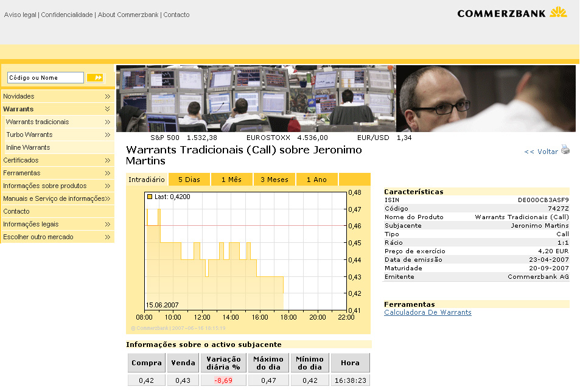The image size is (580, 392).
Task: Click the Informações legais sidebar label
Action: 30,224
